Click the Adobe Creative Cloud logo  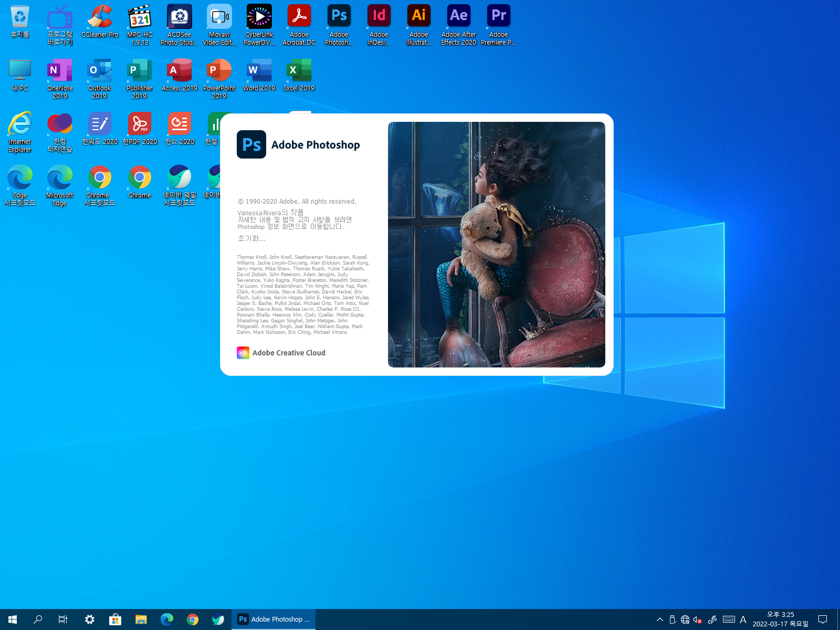[243, 353]
